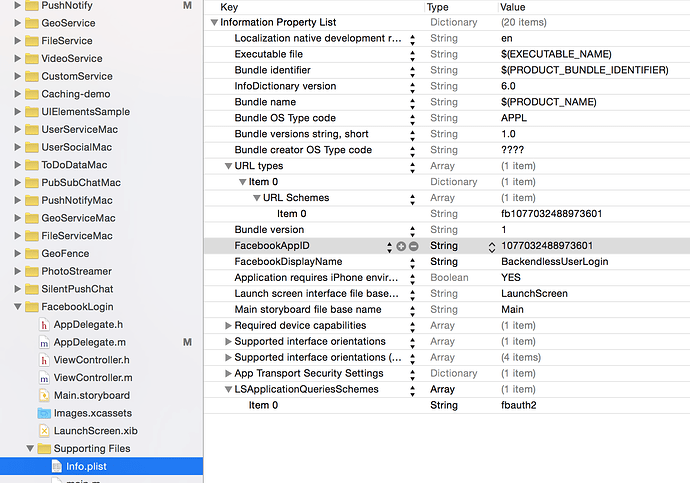This screenshot has height=483, width=690.
Task: Collapse the URL Schemes array
Action: tap(257, 198)
